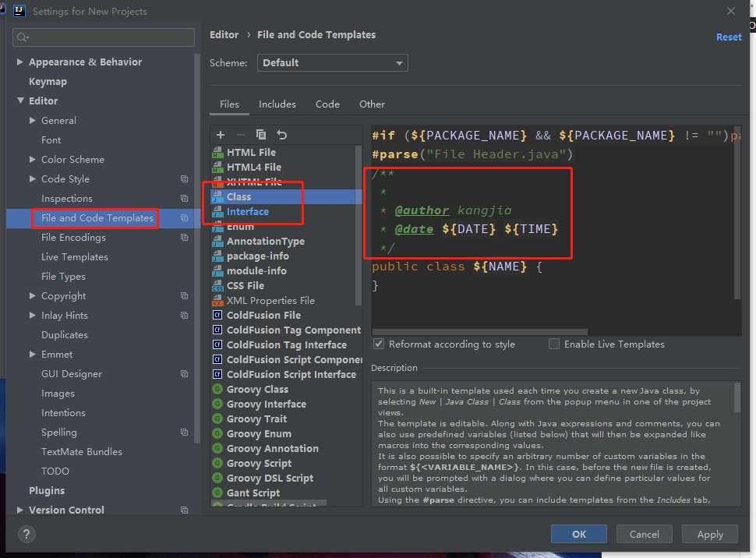
Task: Open the Scheme dropdown
Action: pos(333,62)
